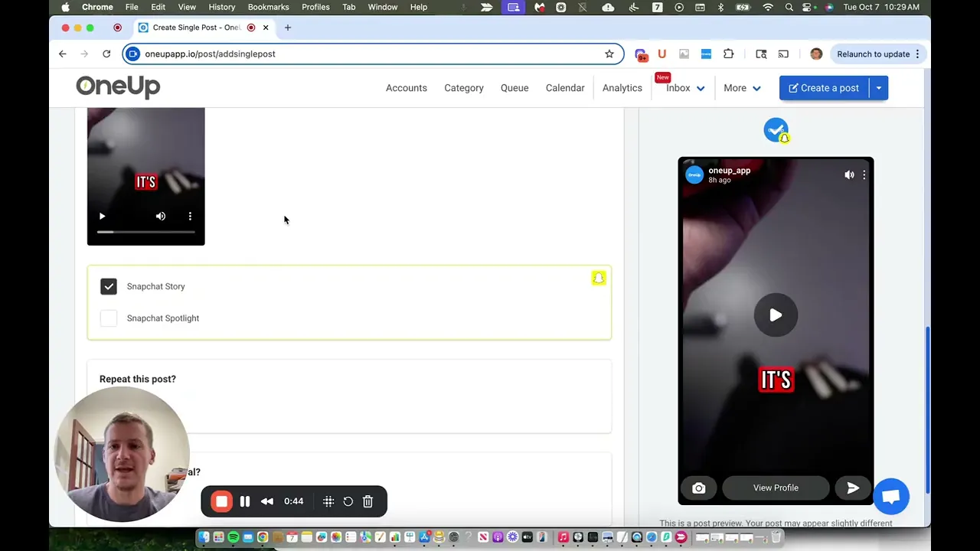This screenshot has width=980, height=551.
Task: Play the uploaded video thumbnail
Action: click(x=102, y=217)
